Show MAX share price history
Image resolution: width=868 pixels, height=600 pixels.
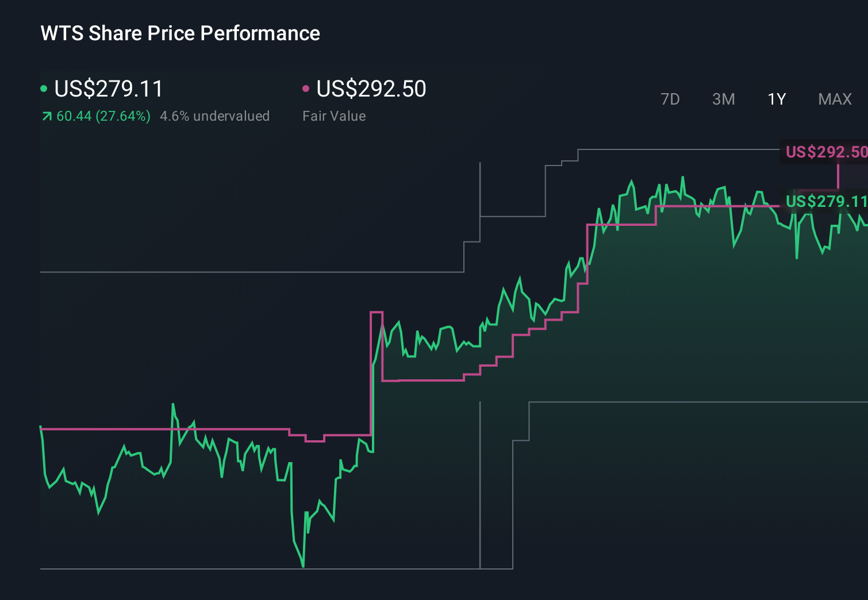(x=835, y=99)
